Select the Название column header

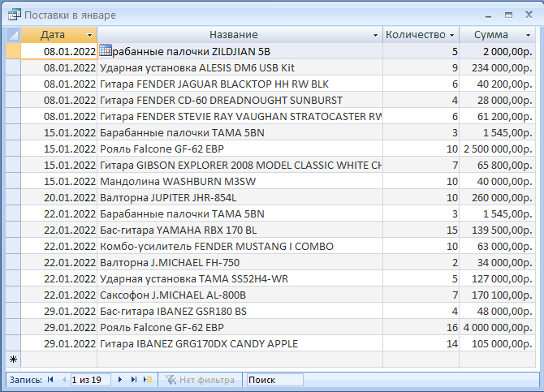point(240,35)
